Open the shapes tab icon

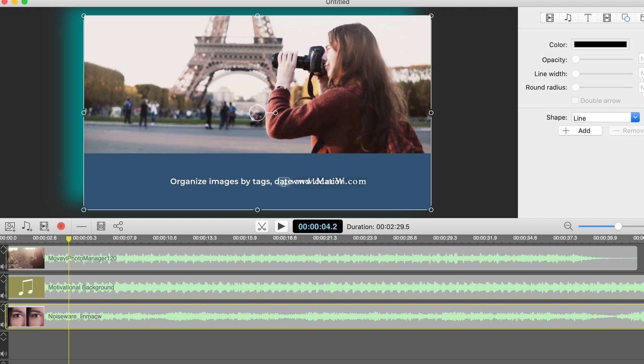[626, 18]
